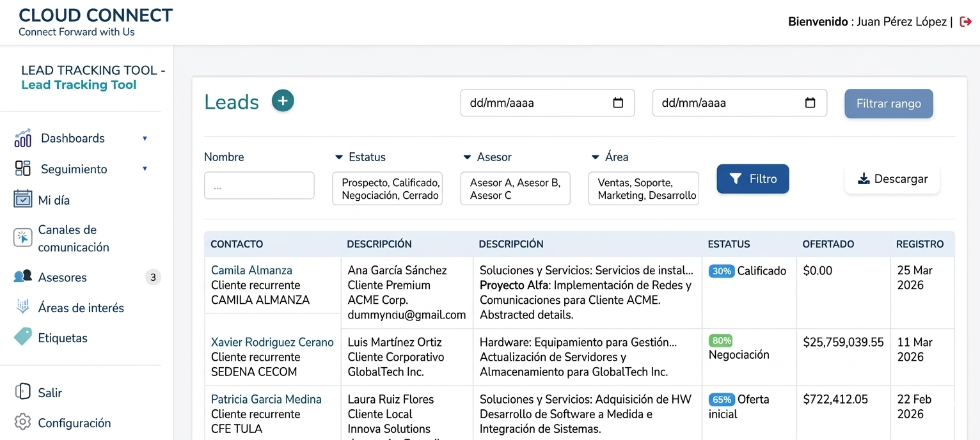This screenshot has height=440, width=980.
Task: Open Patricia Garcia Medina contact link
Action: (266, 399)
